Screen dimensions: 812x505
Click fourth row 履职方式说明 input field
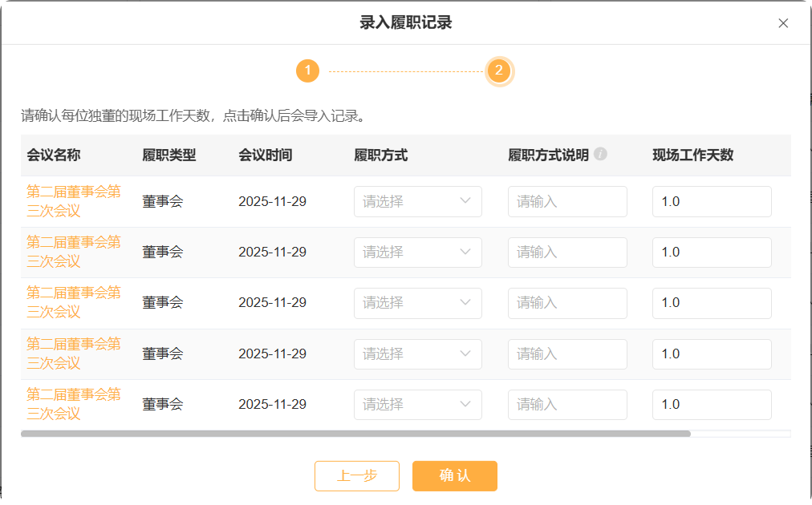[x=567, y=353]
